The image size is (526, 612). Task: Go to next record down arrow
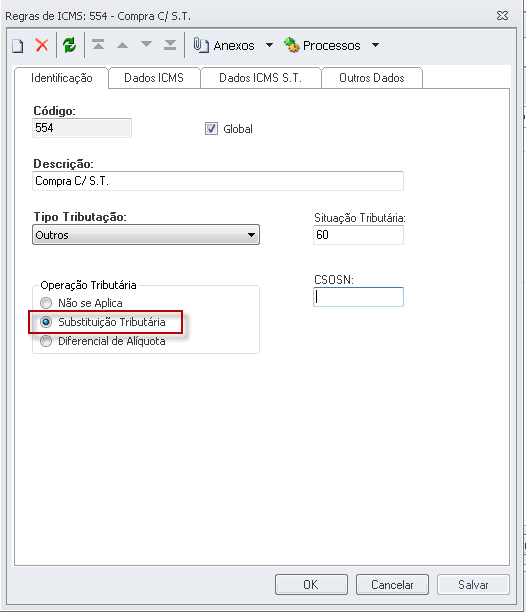tap(146, 44)
